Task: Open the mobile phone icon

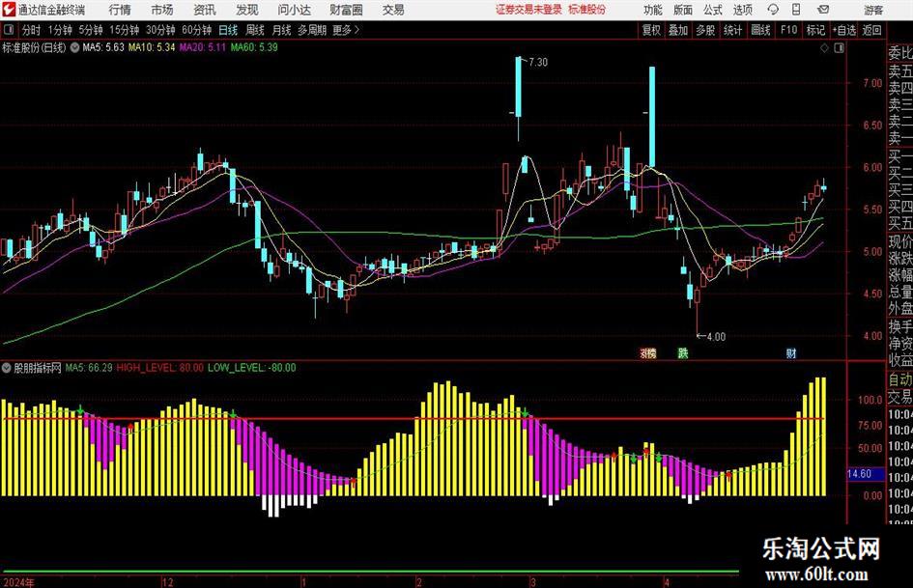Action: [x=796, y=10]
